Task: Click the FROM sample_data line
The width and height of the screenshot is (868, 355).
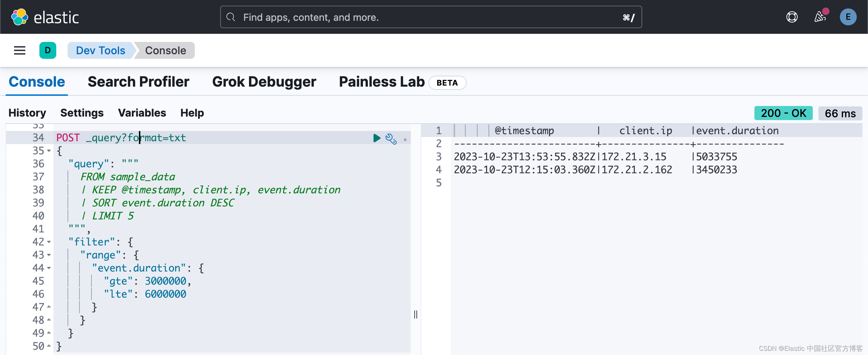Action: pyautogui.click(x=128, y=177)
